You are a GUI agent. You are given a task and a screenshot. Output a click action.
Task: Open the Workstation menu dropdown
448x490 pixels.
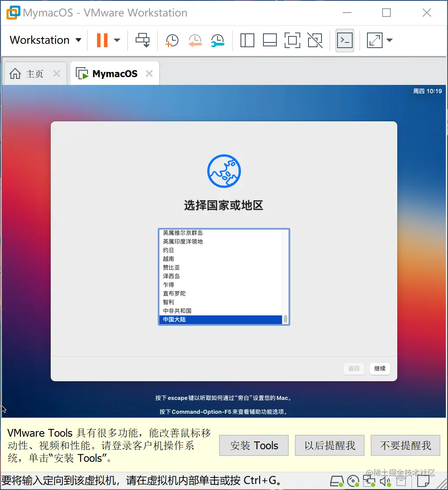pyautogui.click(x=45, y=40)
